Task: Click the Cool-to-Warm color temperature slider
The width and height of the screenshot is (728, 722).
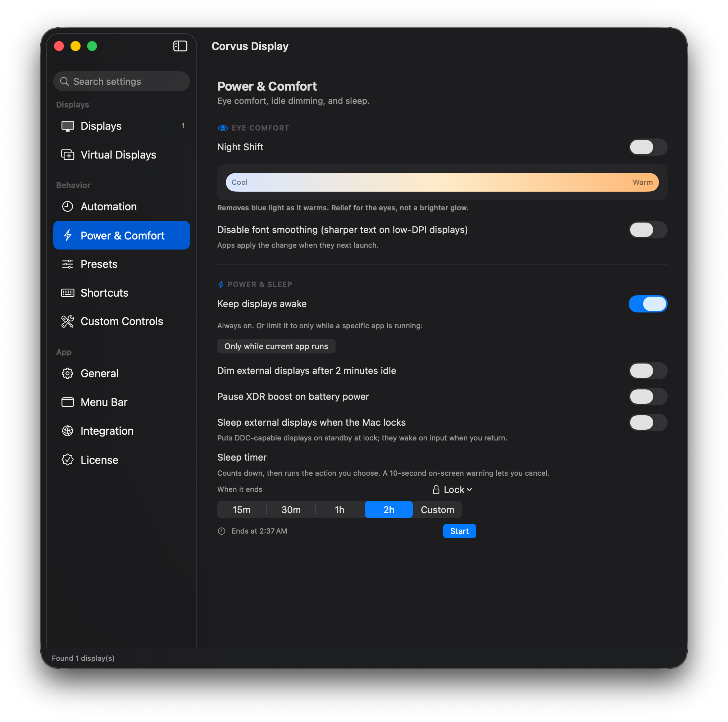Action: pyautogui.click(x=442, y=182)
